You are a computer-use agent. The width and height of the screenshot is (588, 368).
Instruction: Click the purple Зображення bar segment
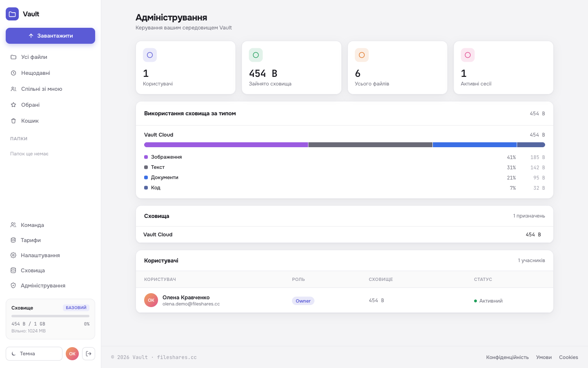coord(226,145)
